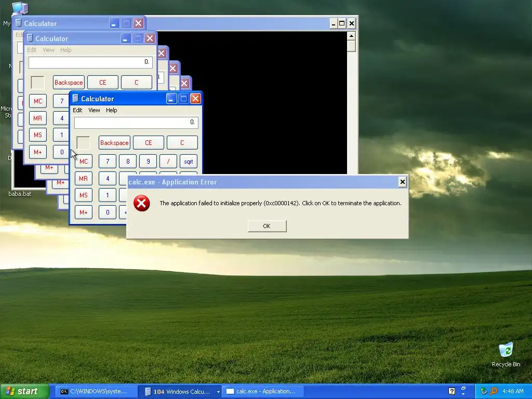Click the second Calculator's title bar icon
This screenshot has height=399, width=532.
[x=30, y=38]
